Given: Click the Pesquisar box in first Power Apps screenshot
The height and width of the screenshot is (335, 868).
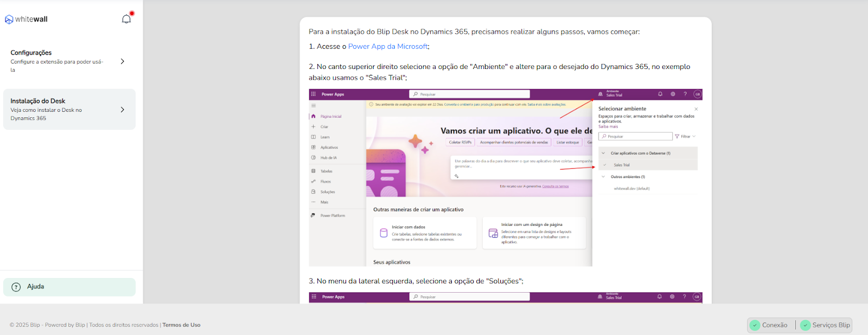Looking at the screenshot, I should (469, 94).
